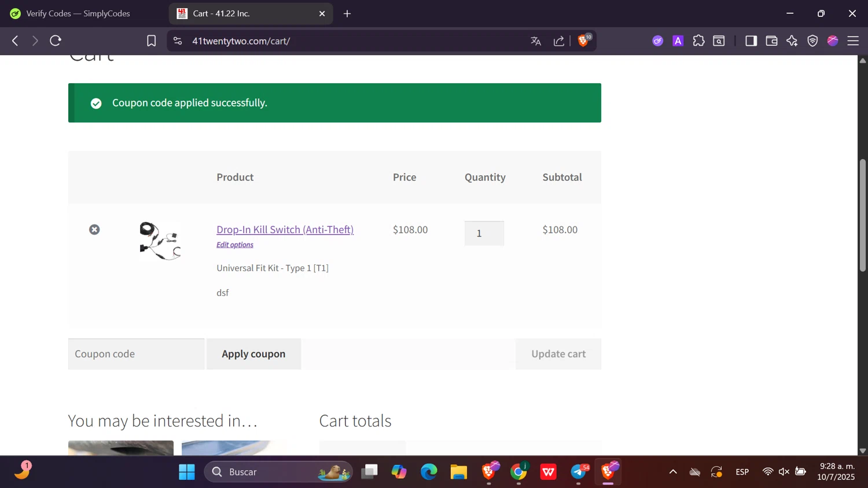Viewport: 868px width, 488px height.
Task: Bookmark this page
Action: click(x=151, y=41)
